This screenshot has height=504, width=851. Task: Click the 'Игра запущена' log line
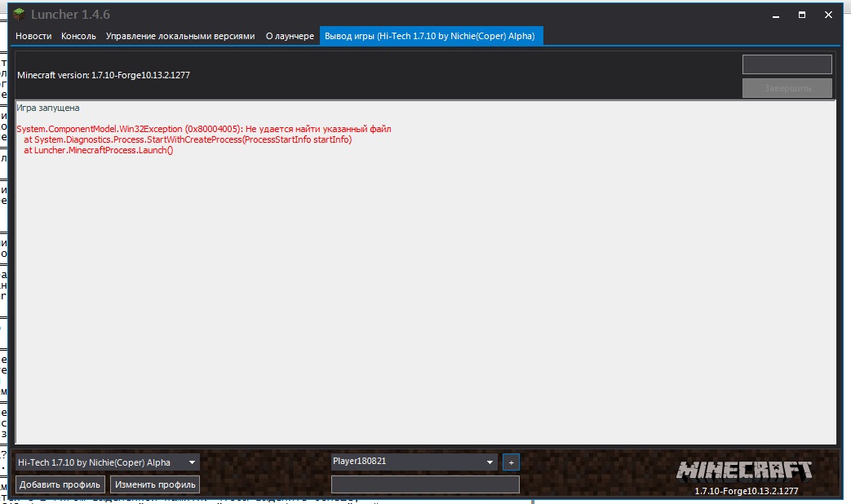[48, 108]
